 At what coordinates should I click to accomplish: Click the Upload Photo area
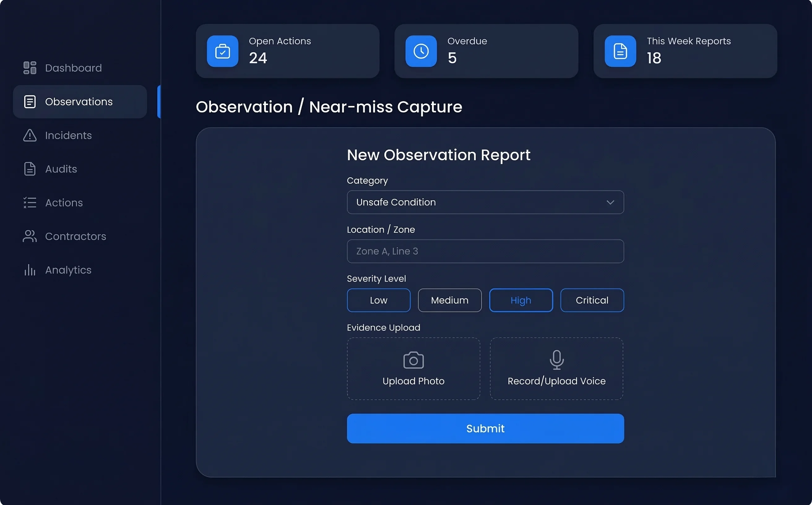pyautogui.click(x=413, y=369)
